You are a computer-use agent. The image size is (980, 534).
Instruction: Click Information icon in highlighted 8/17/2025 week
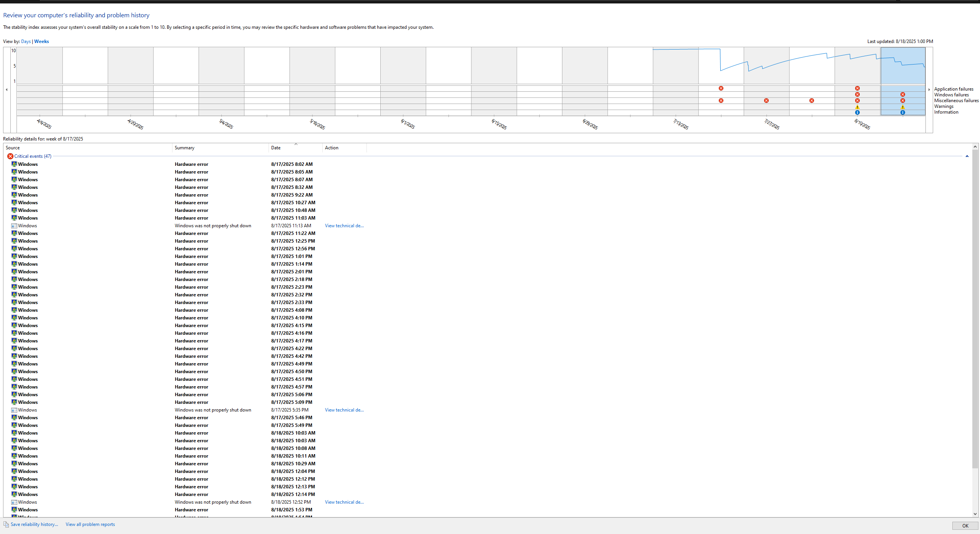[903, 112]
